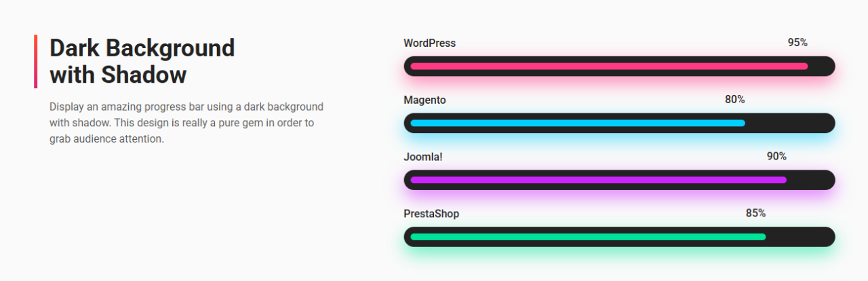Screen dimensions: 868x281
Task: Click the 95% value above WordPress bar
Action: (x=797, y=43)
